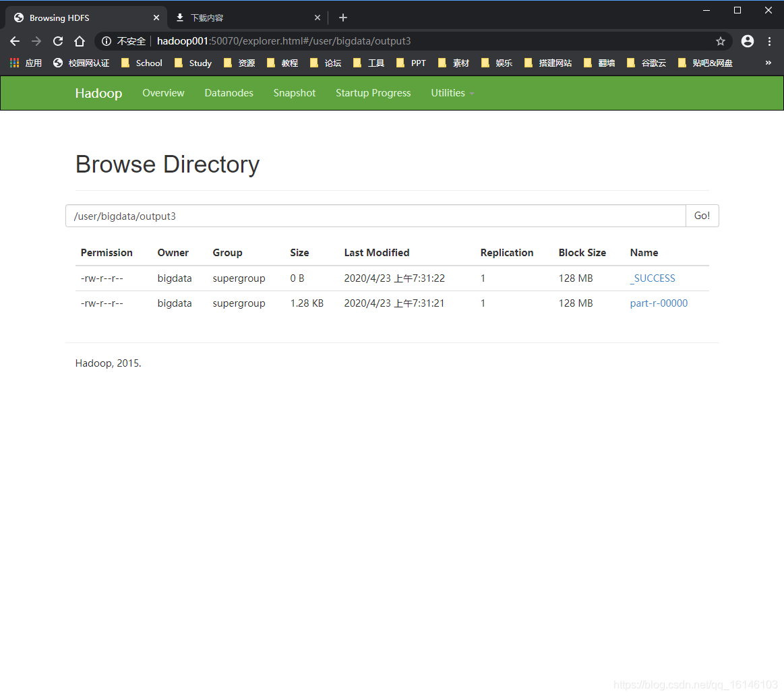This screenshot has width=784, height=697.
Task: Open the 翻墙 bookmark folder
Action: coord(599,63)
